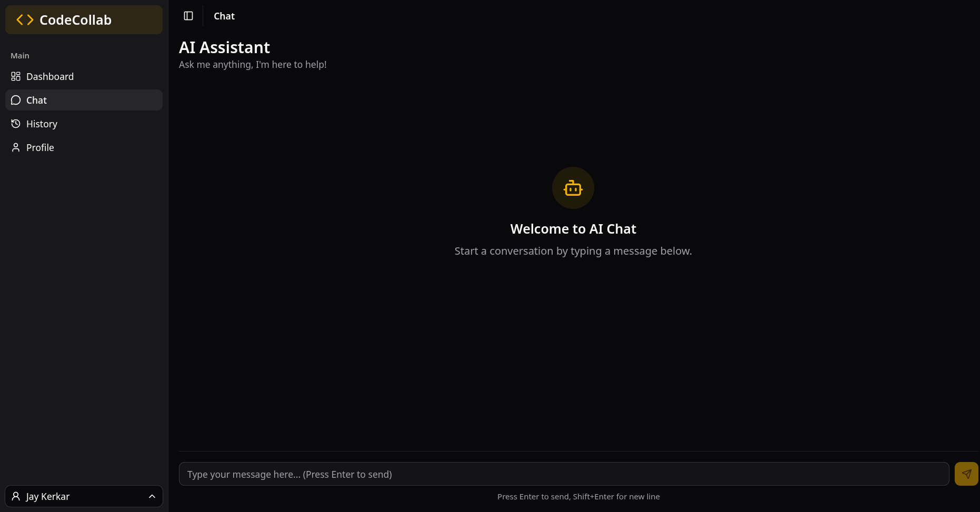Viewport: 980px width, 512px height.
Task: Click the AI Assistant heading
Action: 225,47
